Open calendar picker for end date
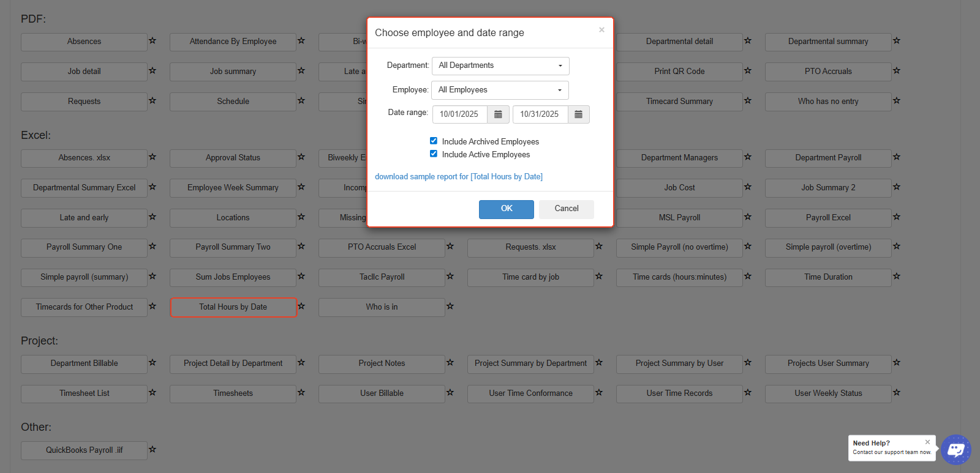This screenshot has height=473, width=980. [x=578, y=114]
